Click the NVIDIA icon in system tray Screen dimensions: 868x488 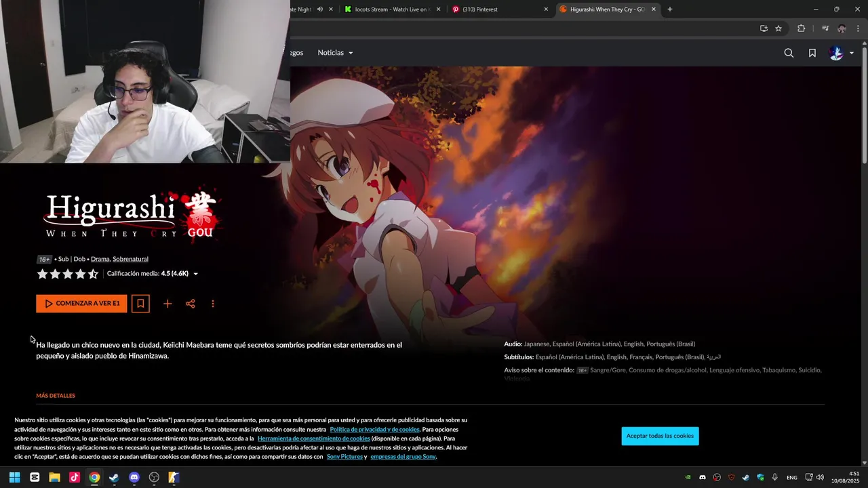(x=688, y=478)
